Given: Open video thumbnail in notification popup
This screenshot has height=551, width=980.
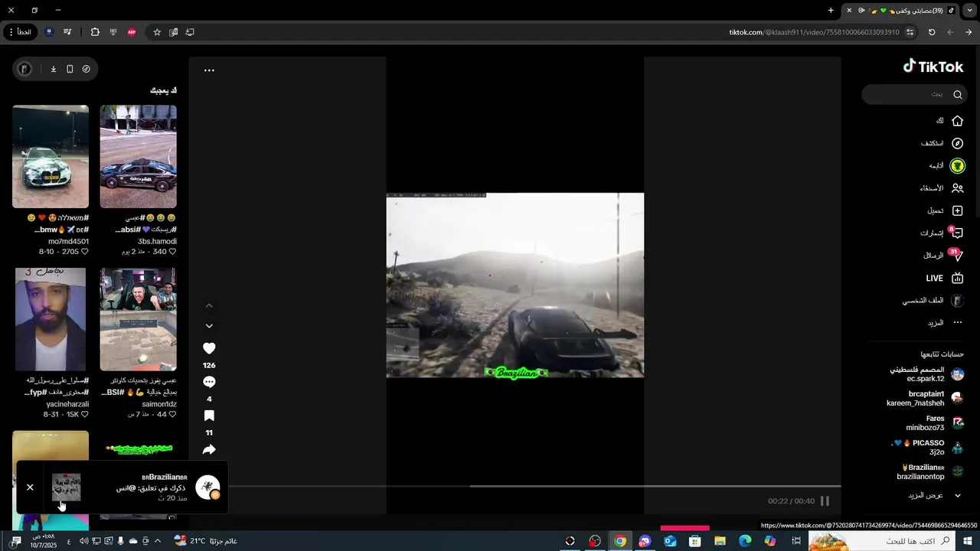Looking at the screenshot, I should coord(66,487).
